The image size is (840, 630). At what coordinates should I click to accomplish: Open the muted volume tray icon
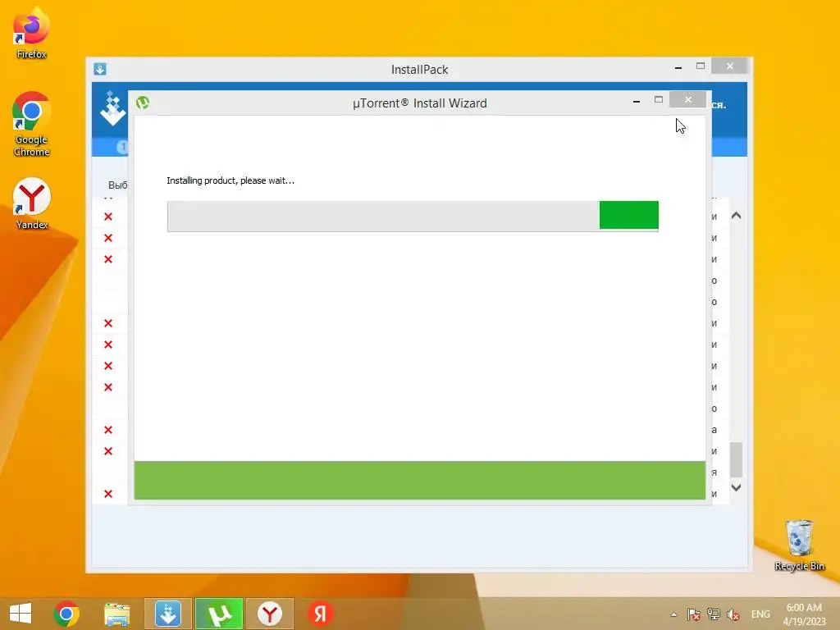pyautogui.click(x=733, y=614)
